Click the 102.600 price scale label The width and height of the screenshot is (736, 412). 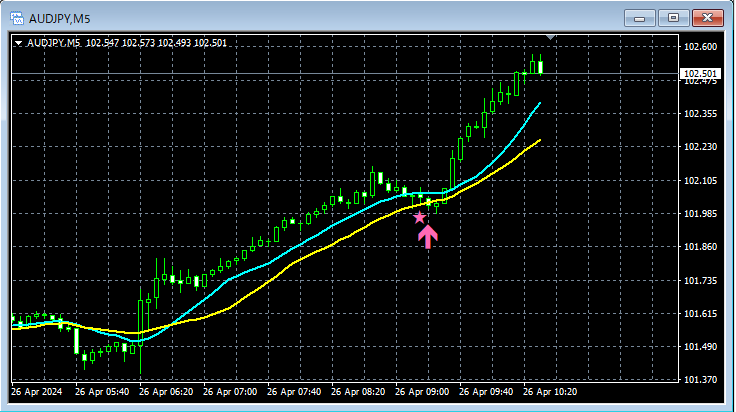(x=700, y=46)
